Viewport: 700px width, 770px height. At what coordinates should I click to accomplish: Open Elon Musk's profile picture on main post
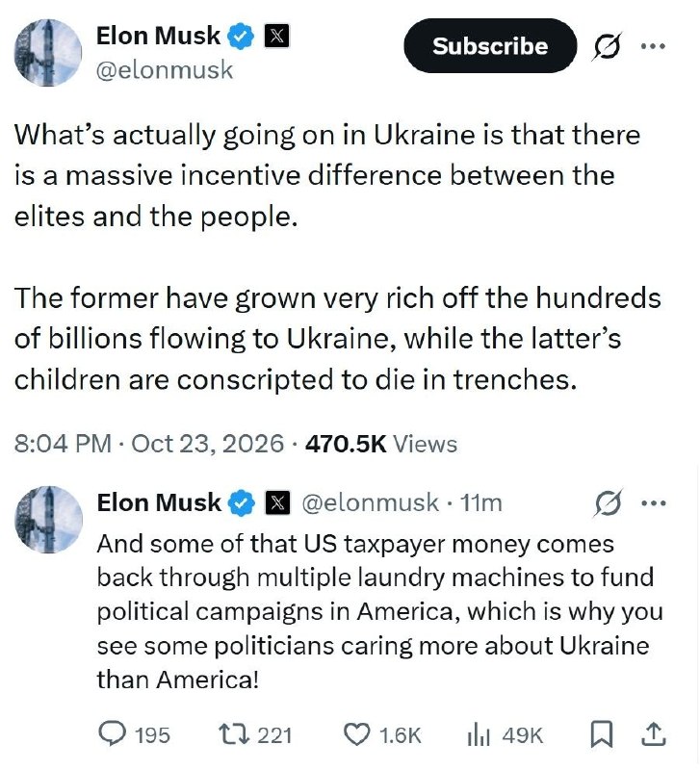[x=47, y=53]
